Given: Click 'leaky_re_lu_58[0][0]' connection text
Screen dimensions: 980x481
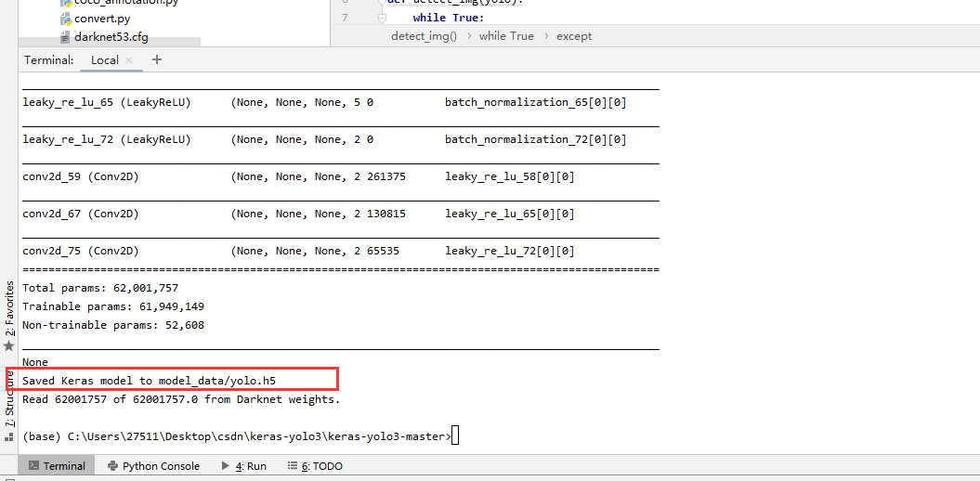Looking at the screenshot, I should (x=509, y=176).
